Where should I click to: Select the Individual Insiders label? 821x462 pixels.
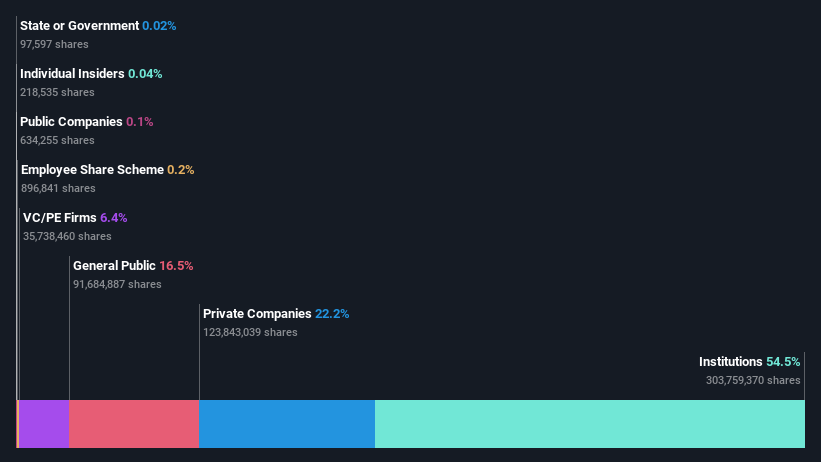pyautogui.click(x=72, y=74)
